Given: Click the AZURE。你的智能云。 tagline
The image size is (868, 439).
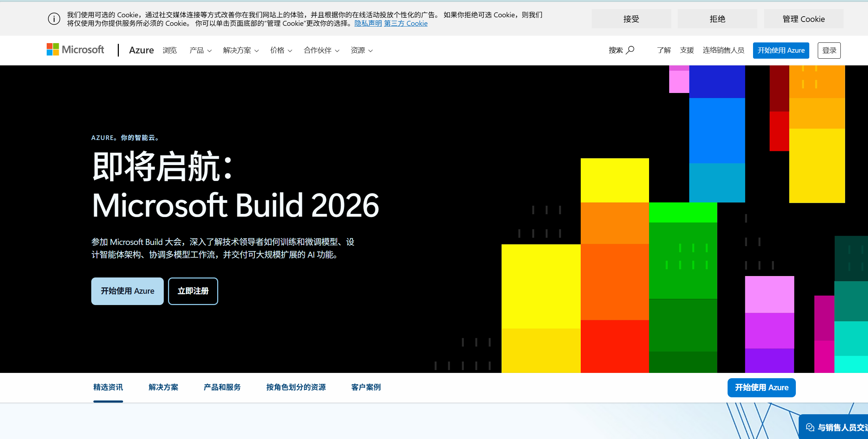Looking at the screenshot, I should coord(125,137).
